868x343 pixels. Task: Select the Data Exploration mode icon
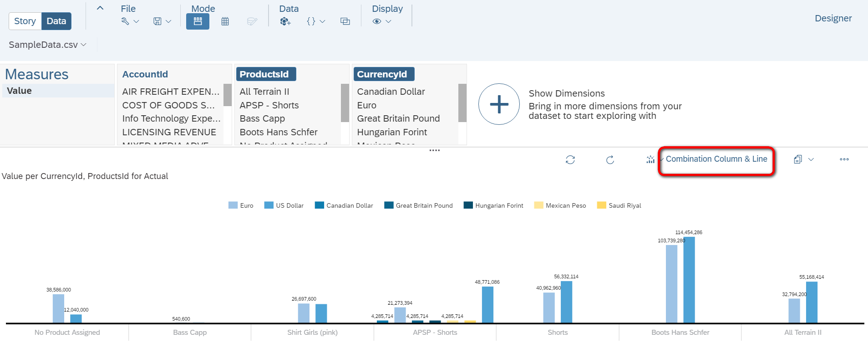coord(198,21)
